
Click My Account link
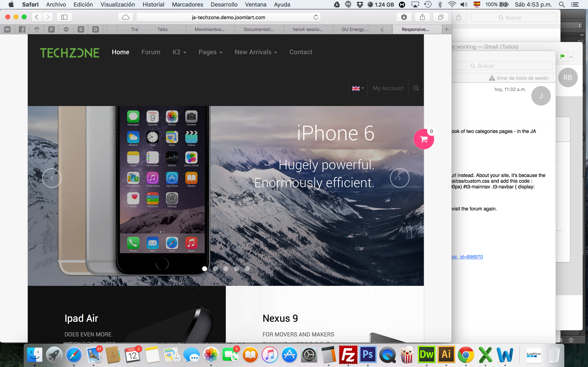pos(388,88)
